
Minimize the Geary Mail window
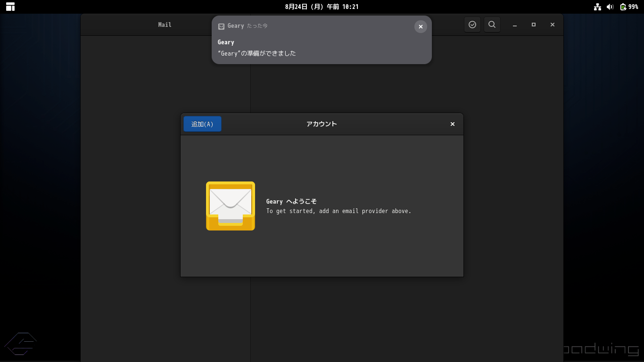[x=515, y=25]
